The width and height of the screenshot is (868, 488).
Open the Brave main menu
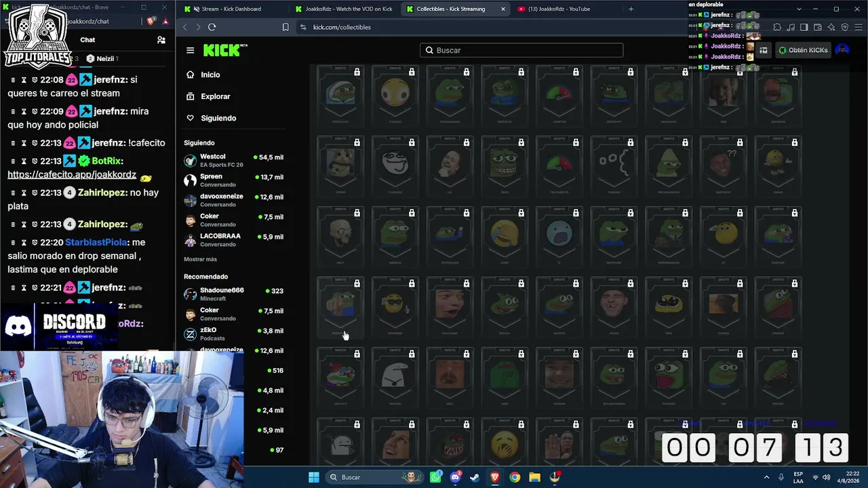tap(859, 27)
